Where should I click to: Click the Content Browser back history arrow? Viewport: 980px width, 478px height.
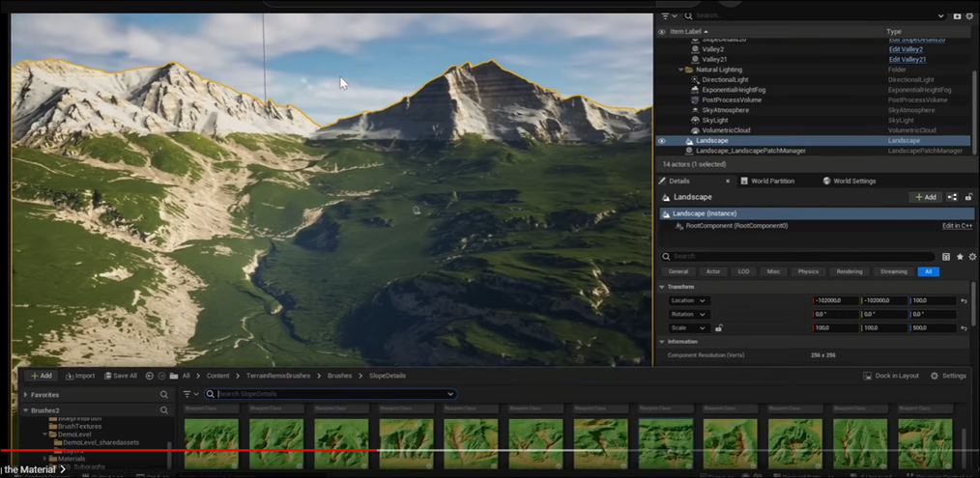tap(150, 376)
